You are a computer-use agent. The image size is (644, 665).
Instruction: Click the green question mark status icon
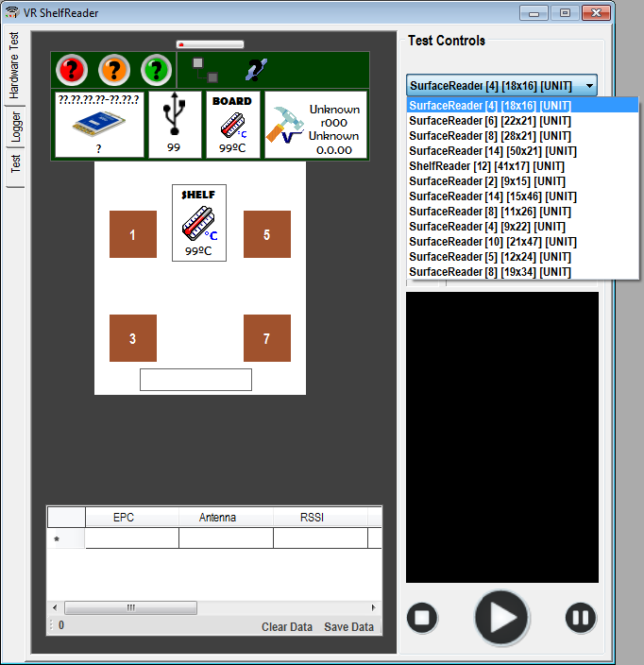coord(156,69)
